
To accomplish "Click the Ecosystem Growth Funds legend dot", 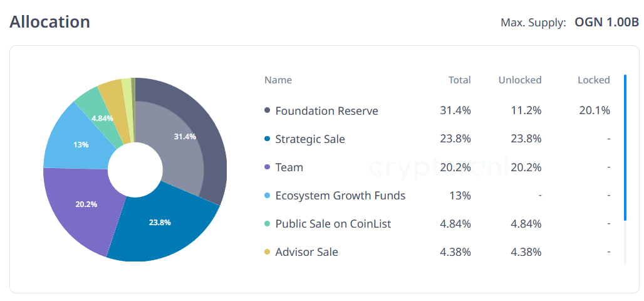I will (x=267, y=196).
